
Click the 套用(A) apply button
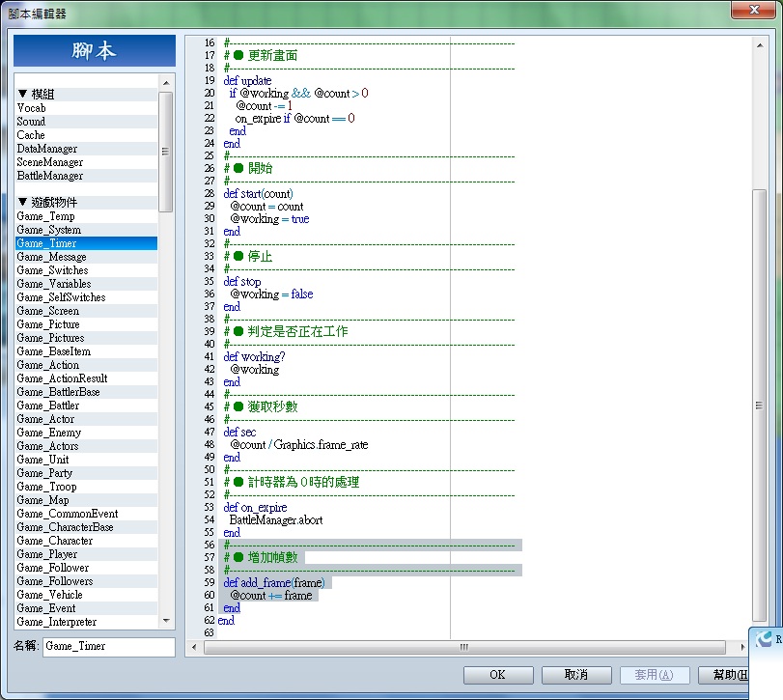pos(655,675)
